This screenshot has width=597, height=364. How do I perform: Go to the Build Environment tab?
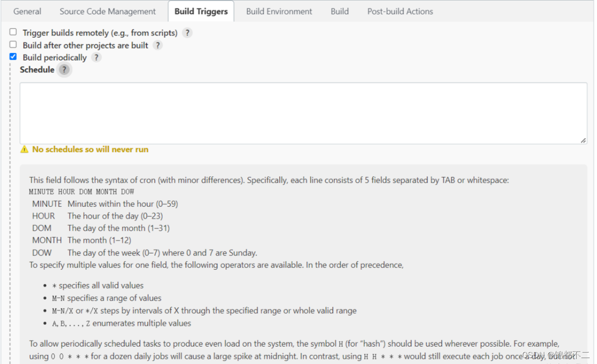(279, 11)
